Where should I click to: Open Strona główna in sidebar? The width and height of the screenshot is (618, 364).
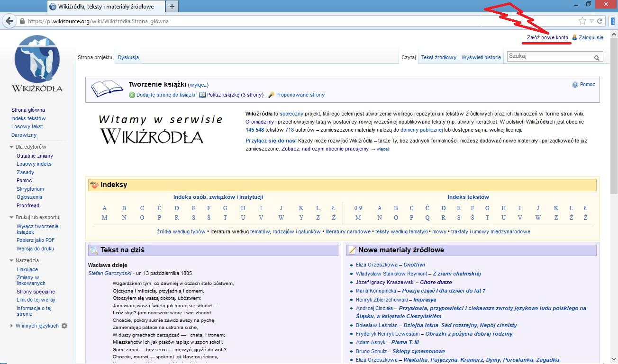point(28,110)
